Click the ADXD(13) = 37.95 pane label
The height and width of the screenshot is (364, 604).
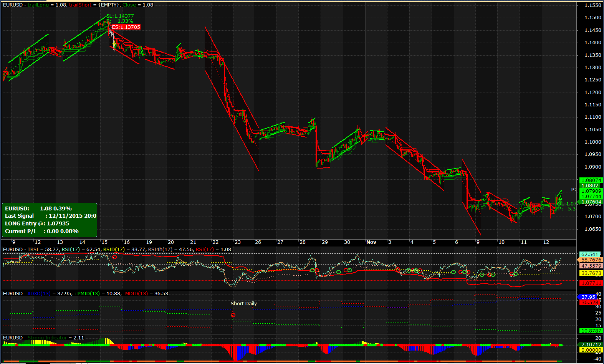coord(50,294)
